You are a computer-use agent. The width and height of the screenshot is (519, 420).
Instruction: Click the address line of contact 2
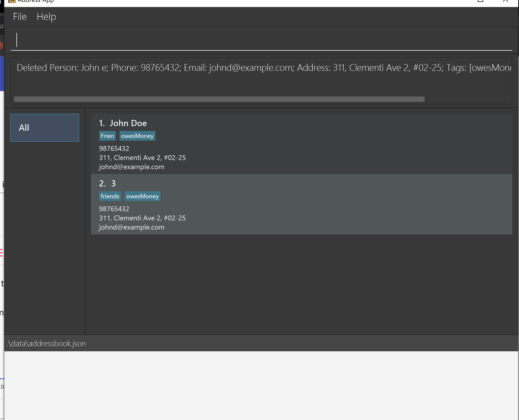click(x=142, y=218)
